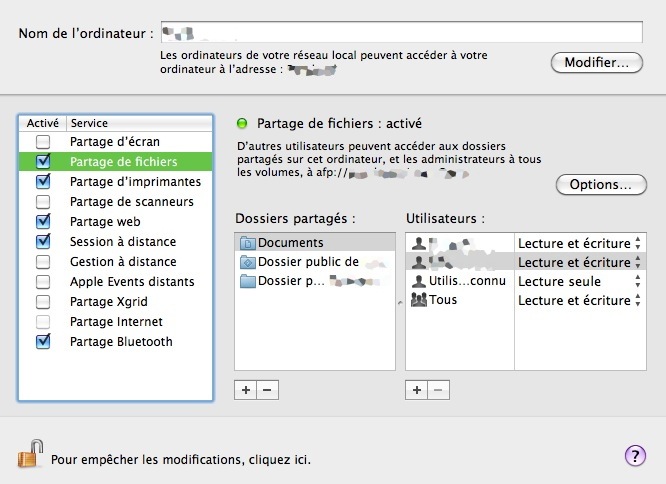Click the computer name text field
Image resolution: width=666 pixels, height=484 pixels.
pos(400,32)
